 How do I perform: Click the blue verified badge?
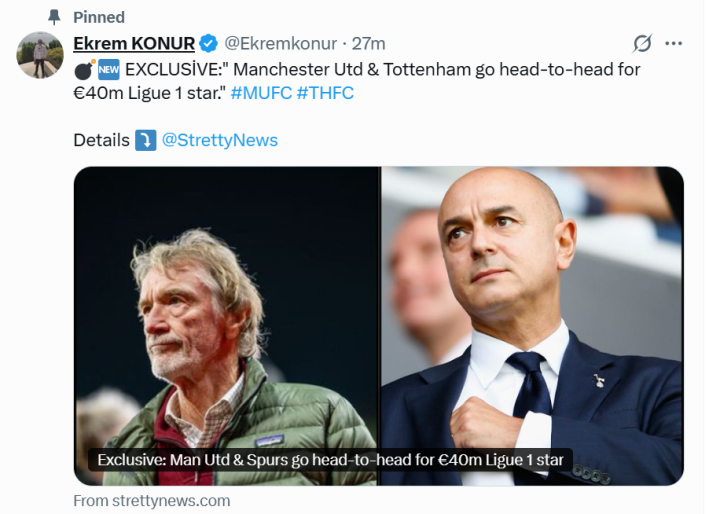point(208,44)
